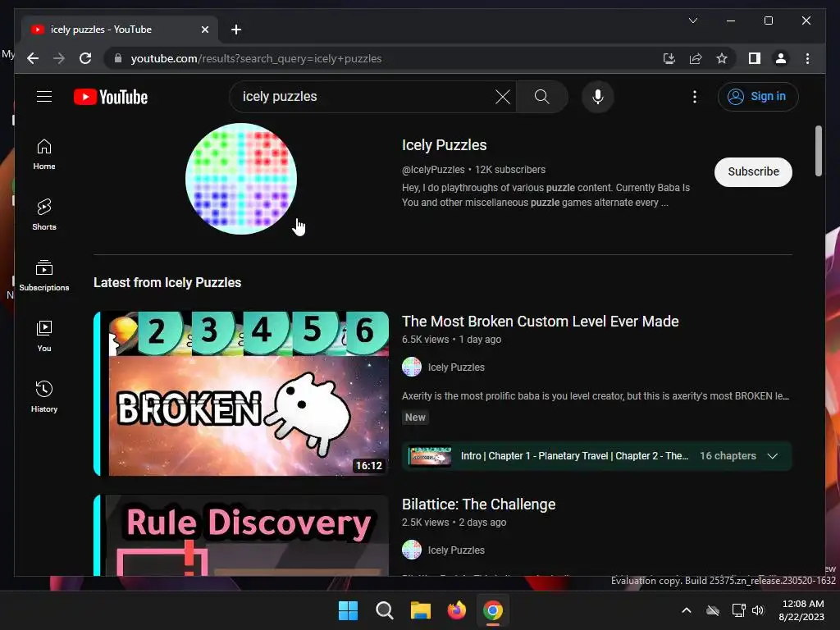Screen dimensions: 840x630
Task: Open a new browser tab
Action: [235, 30]
